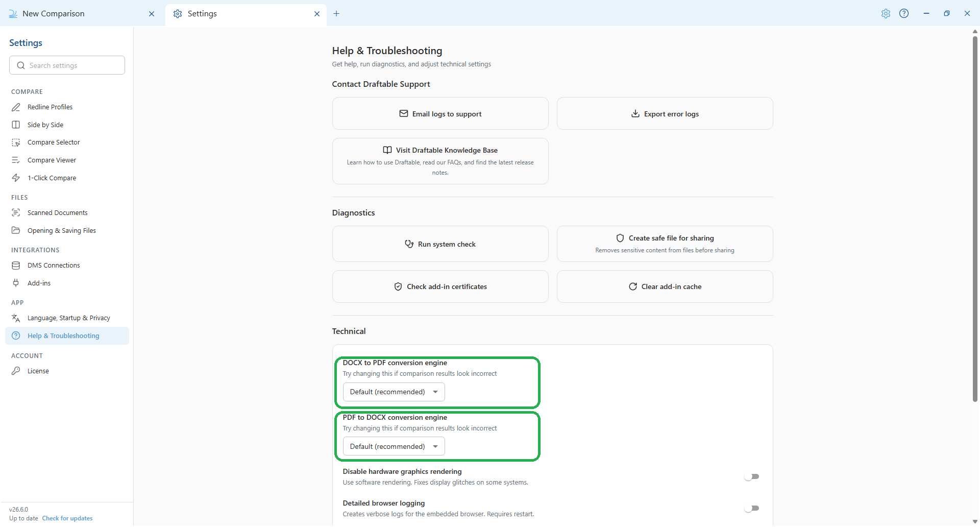This screenshot has width=980, height=527.
Task: Click the Side by Side icon
Action: click(x=16, y=125)
